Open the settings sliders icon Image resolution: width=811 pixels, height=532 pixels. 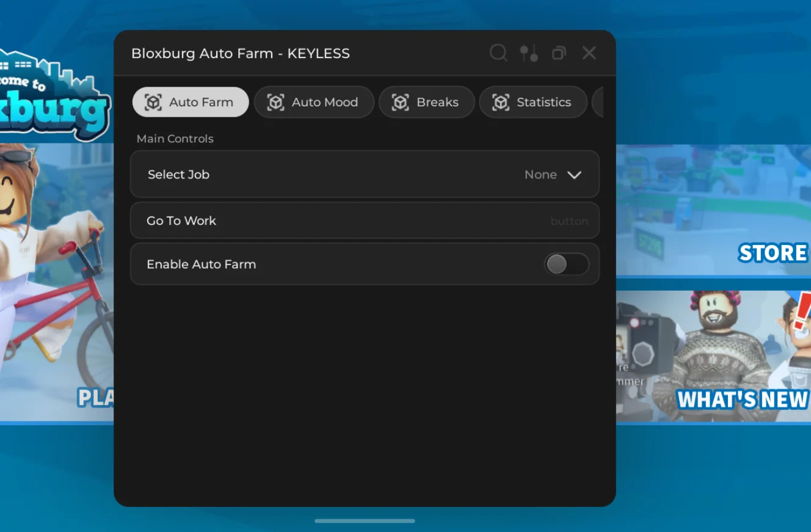[529, 53]
